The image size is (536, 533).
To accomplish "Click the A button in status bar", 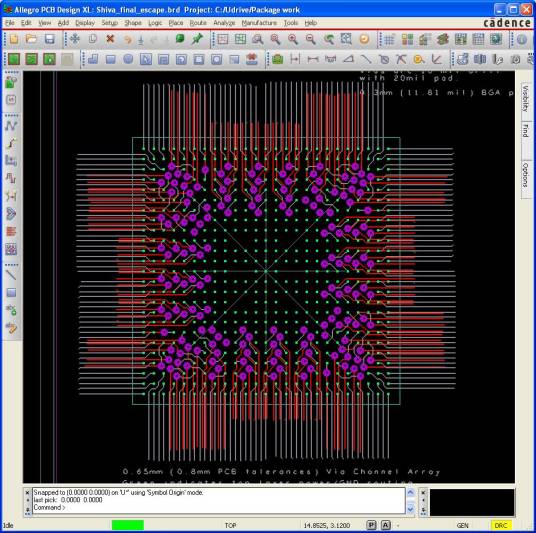I will pyautogui.click(x=386, y=525).
